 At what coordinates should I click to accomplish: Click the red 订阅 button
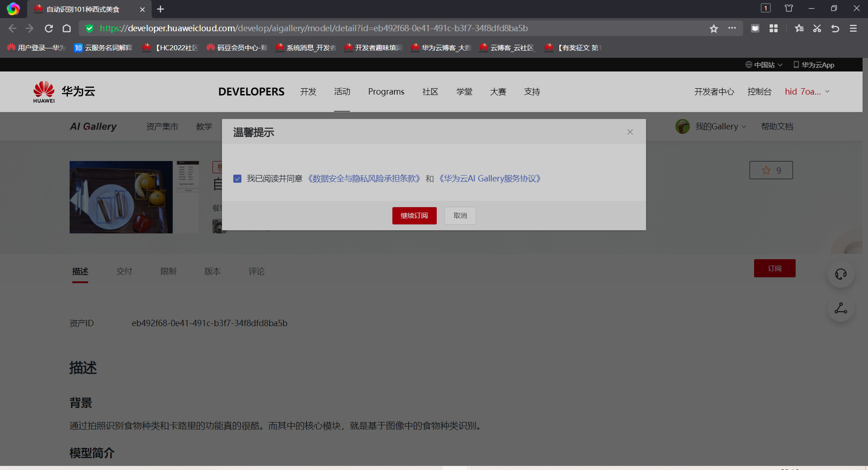point(775,268)
